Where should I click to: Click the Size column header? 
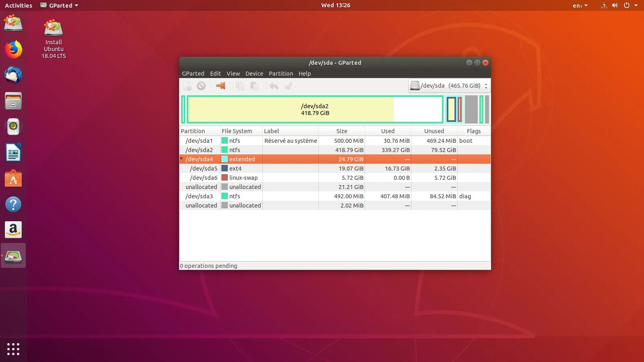(x=342, y=131)
